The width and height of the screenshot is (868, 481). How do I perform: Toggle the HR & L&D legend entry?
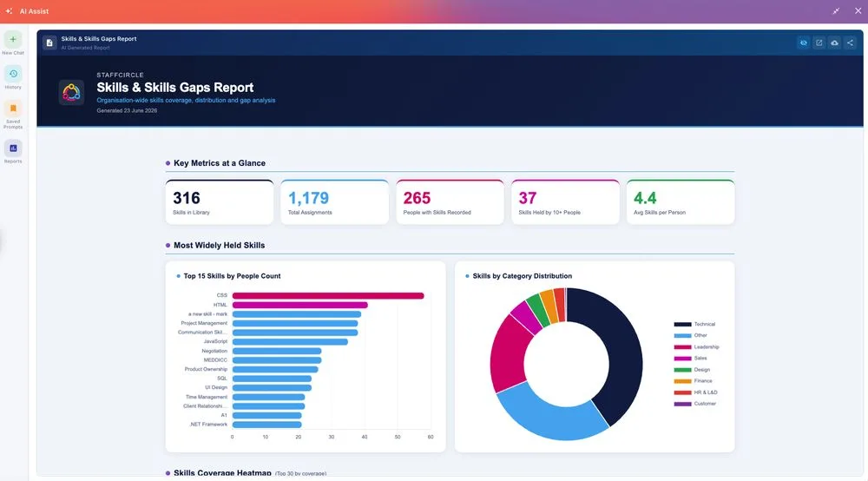point(695,392)
